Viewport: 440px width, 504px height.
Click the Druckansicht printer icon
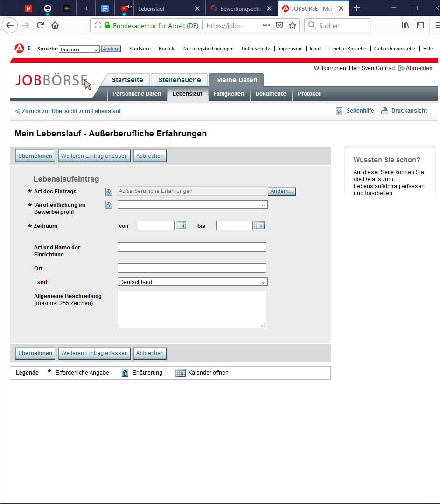pos(384,111)
